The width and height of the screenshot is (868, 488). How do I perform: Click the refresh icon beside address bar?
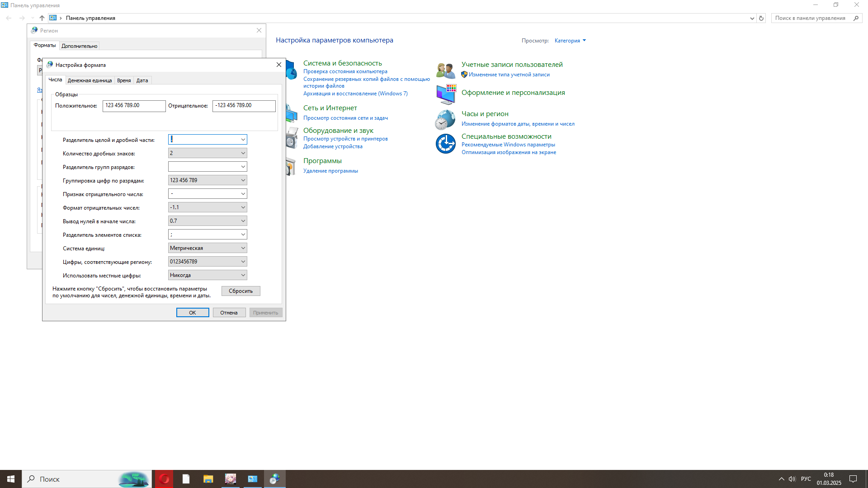click(x=761, y=18)
